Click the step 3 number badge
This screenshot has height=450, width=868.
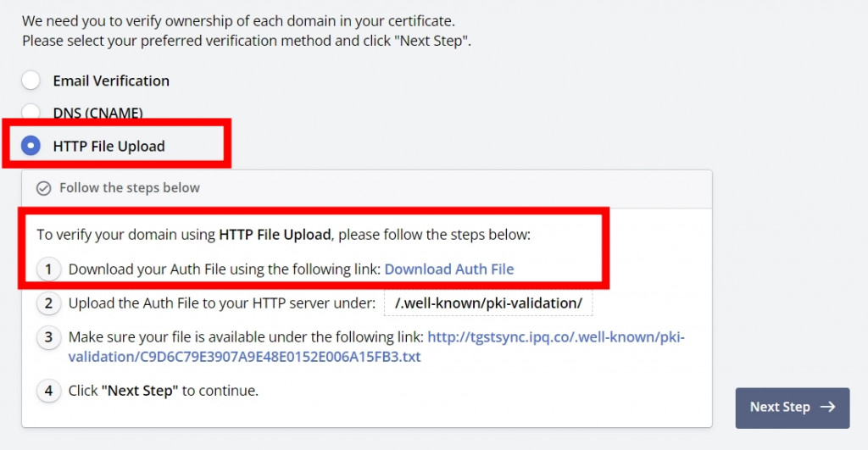point(48,337)
